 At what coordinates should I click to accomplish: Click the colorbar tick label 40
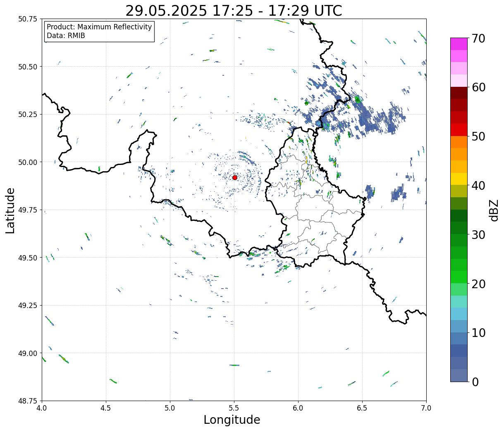tap(478, 186)
